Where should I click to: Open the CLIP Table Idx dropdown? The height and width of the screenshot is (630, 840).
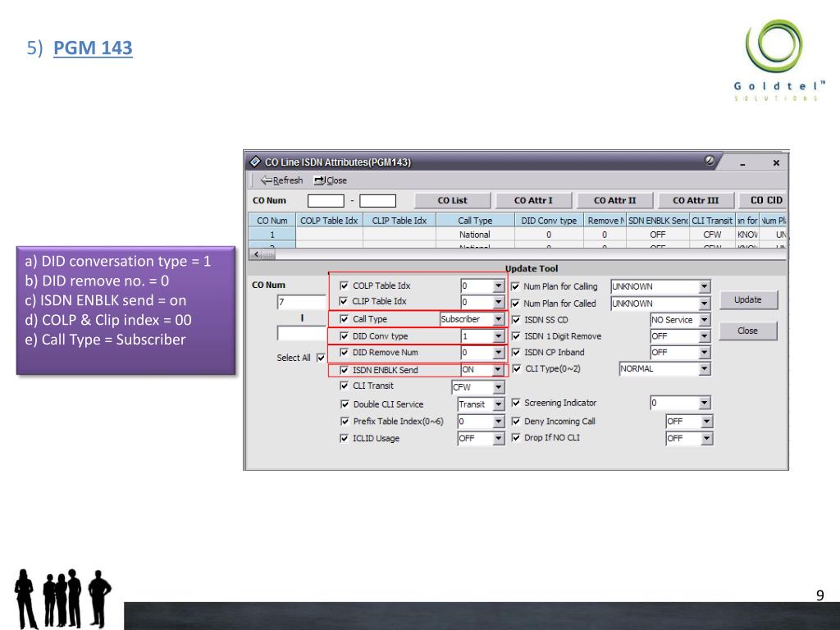click(x=498, y=302)
